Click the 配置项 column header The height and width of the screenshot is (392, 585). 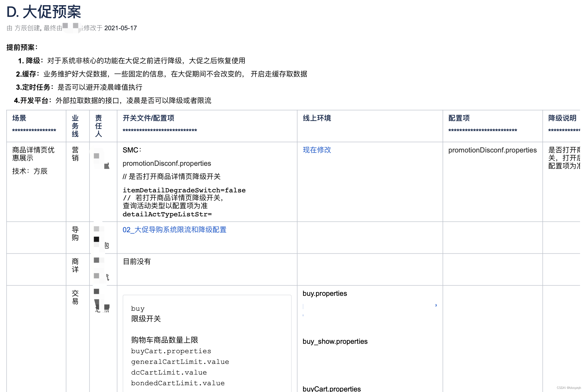click(x=459, y=118)
